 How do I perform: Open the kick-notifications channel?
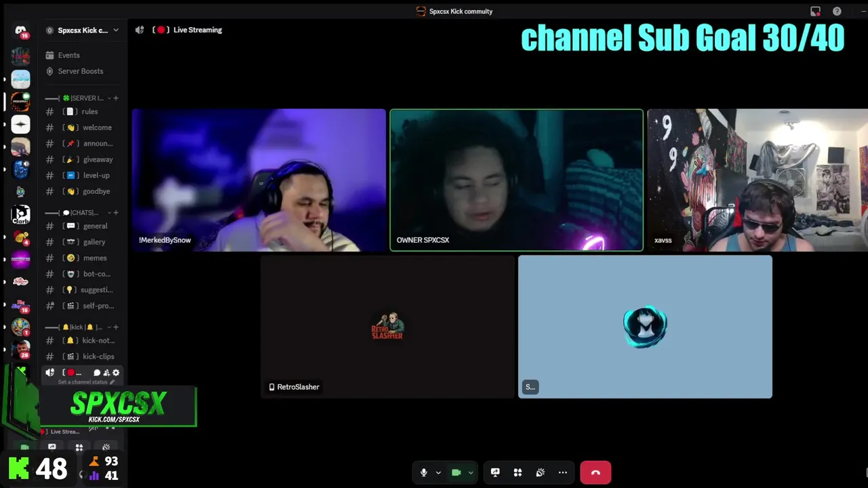[x=82, y=340]
